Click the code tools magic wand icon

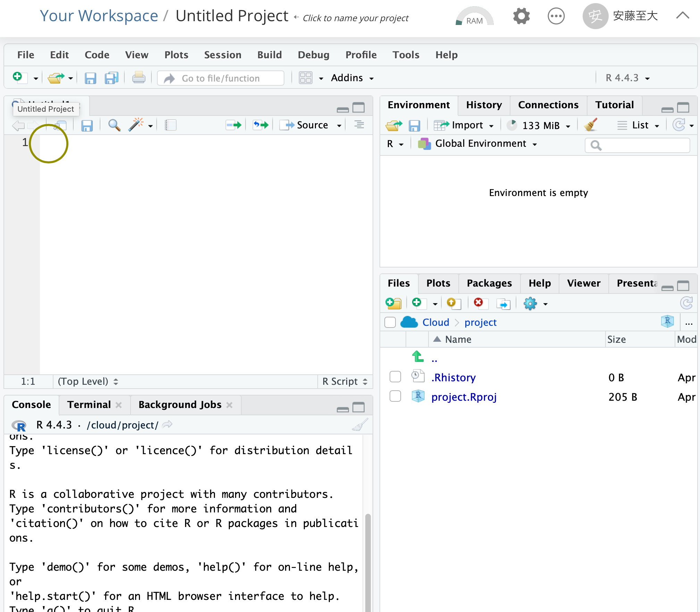tap(136, 125)
